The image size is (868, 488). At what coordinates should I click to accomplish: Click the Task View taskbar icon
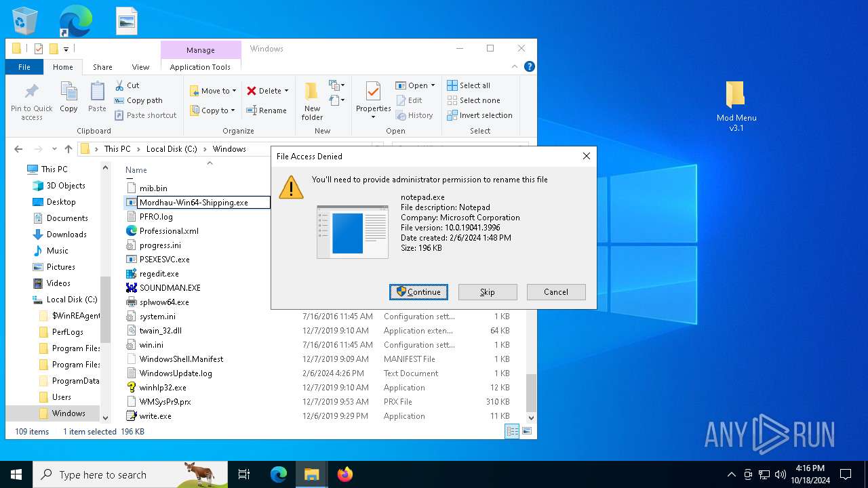pyautogui.click(x=244, y=474)
